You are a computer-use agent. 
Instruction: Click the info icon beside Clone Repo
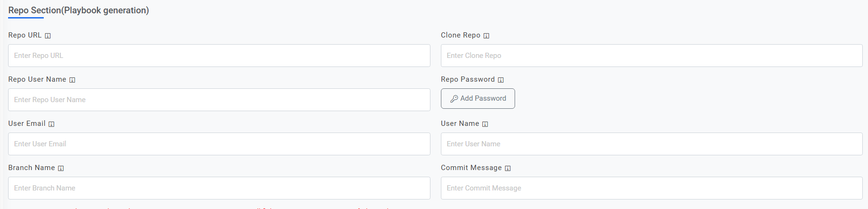tap(486, 36)
